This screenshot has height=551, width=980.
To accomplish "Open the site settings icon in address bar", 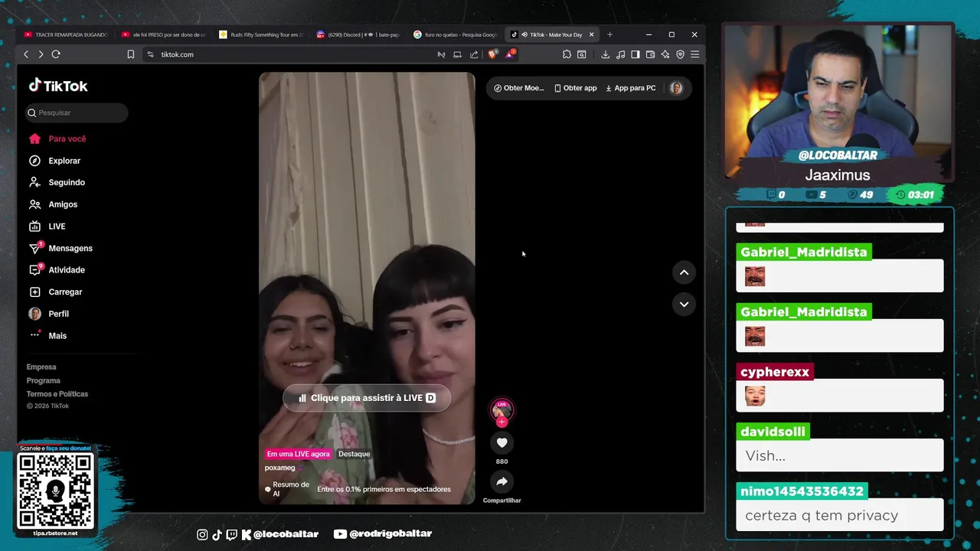I will pyautogui.click(x=150, y=54).
